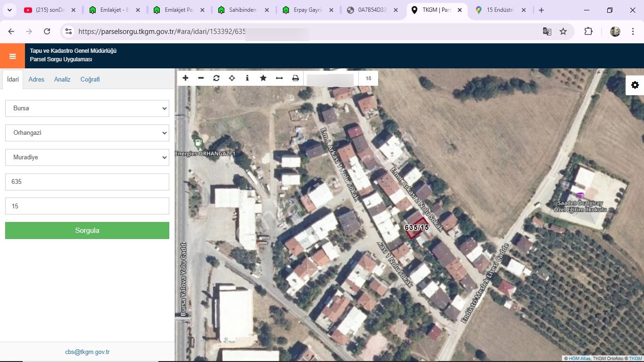Expand the Bursa province dropdown
644x362 pixels.
[87, 108]
